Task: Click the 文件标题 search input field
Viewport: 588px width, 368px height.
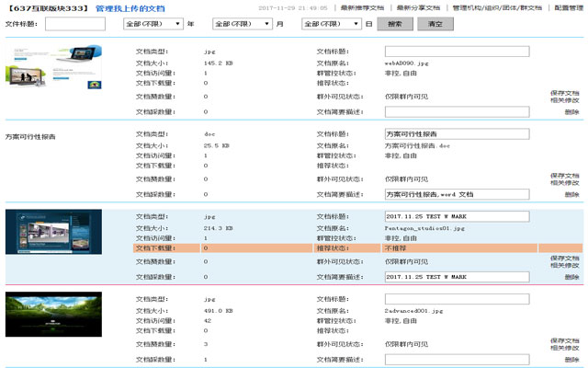Action: point(75,24)
